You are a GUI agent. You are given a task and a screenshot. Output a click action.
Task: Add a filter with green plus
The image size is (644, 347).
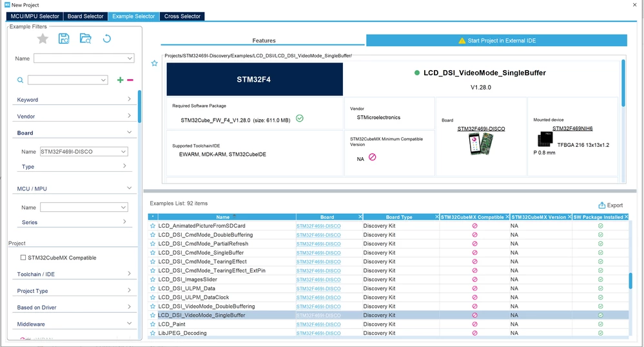pos(121,80)
